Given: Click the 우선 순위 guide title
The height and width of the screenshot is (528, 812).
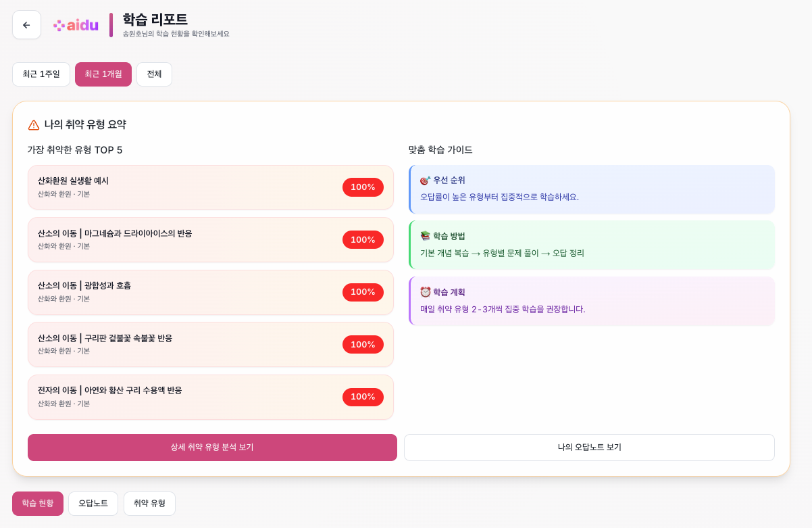Looking at the screenshot, I should [x=449, y=181].
